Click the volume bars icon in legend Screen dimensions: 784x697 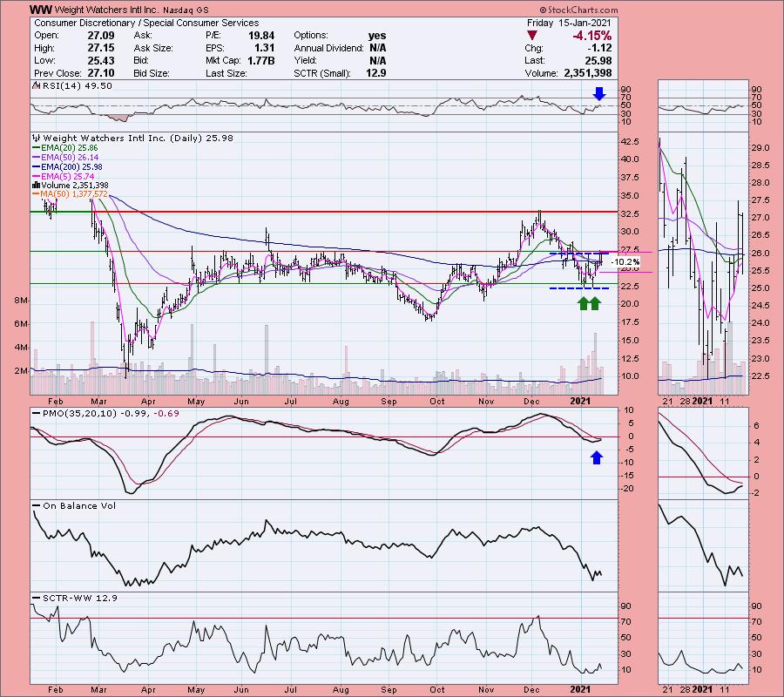36,185
